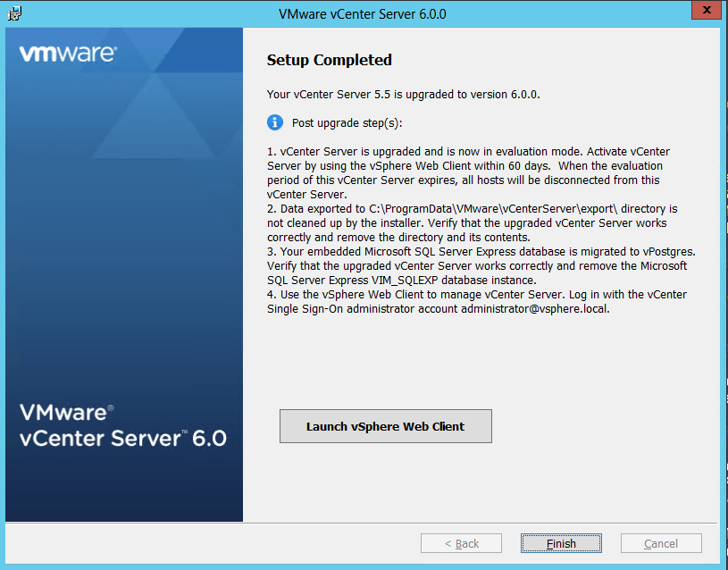The height and width of the screenshot is (570, 728).
Task: Click step 4 text about vSphere Web Client login
Action: click(x=477, y=301)
